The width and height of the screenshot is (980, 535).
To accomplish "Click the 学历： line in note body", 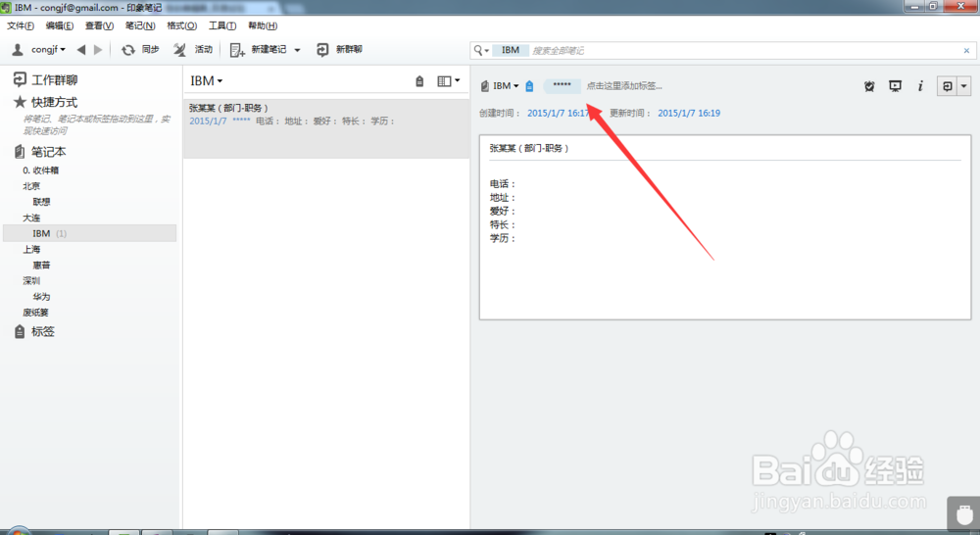I will (503, 239).
